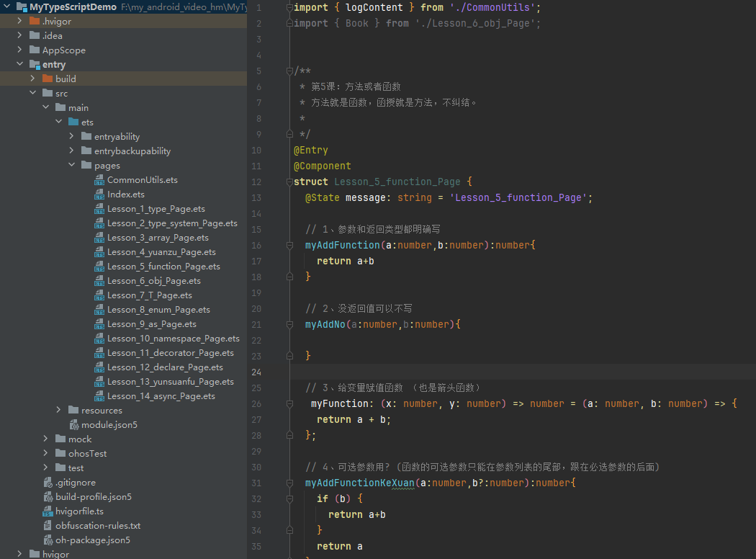Fold myAddFunctionKeXuan method at line 31

(x=289, y=483)
